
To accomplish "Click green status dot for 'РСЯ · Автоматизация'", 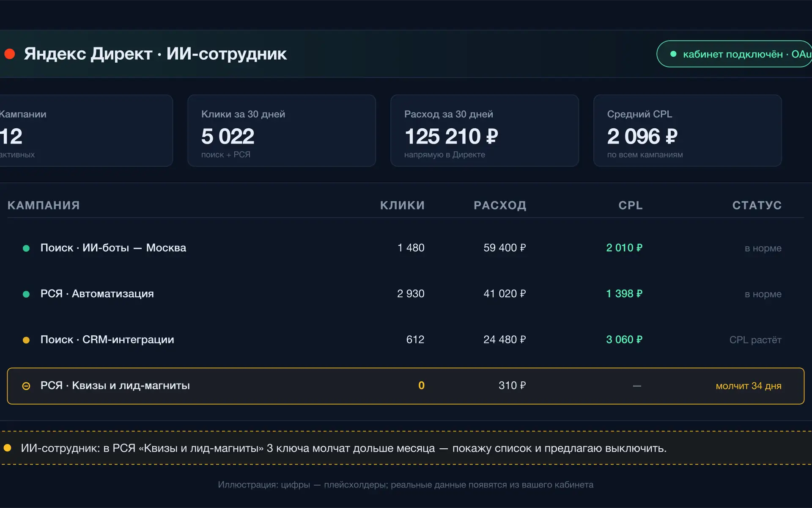I will pyautogui.click(x=26, y=294).
